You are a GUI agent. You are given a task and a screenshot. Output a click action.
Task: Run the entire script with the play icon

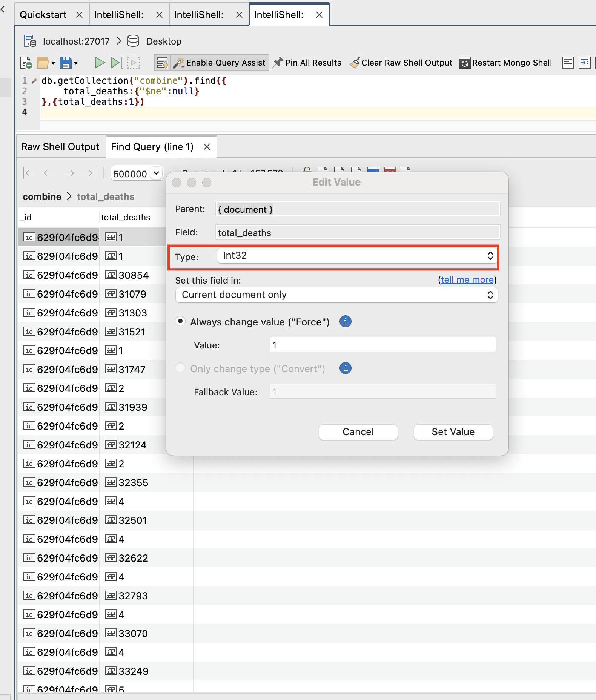pos(100,63)
